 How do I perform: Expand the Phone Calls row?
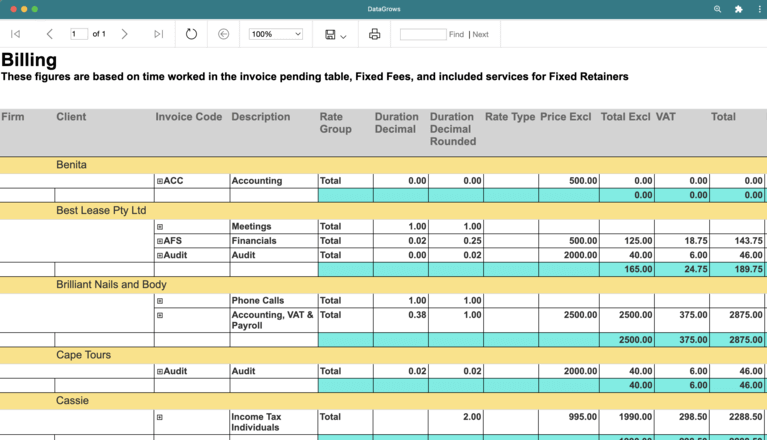160,301
